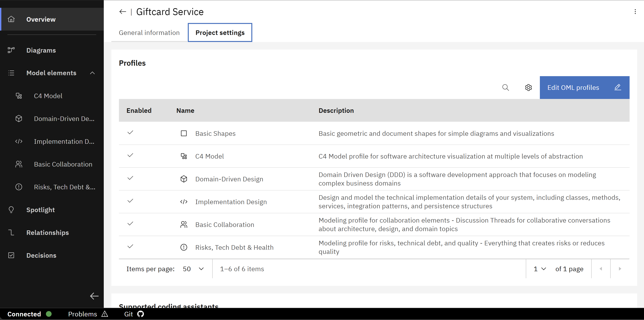This screenshot has width=644, height=320.
Task: Click the Edit OML profiles button
Action: coord(584,88)
